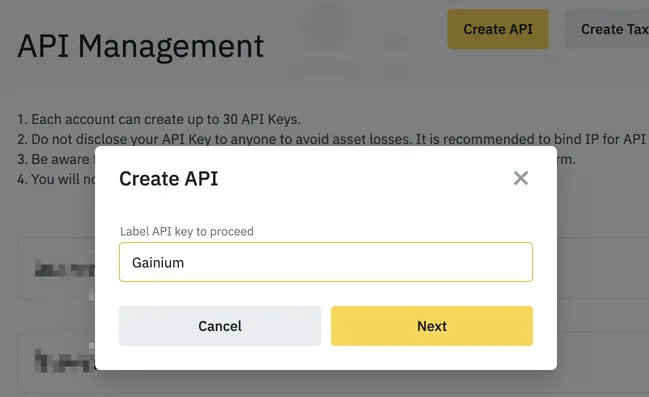This screenshot has width=649, height=397.
Task: Click the 'rm.' text ending note 3
Action: [x=566, y=159]
